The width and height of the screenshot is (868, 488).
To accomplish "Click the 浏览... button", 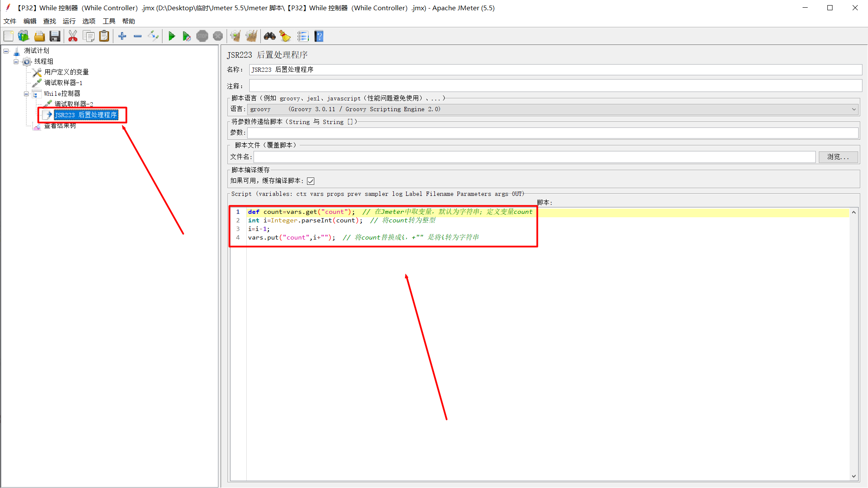I will coord(838,157).
